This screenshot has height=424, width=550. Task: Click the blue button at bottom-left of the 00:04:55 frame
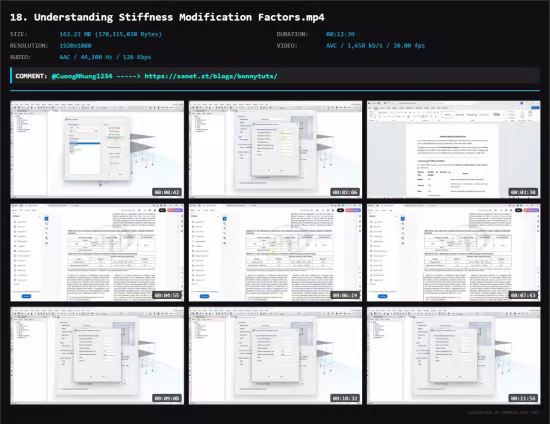[26, 296]
